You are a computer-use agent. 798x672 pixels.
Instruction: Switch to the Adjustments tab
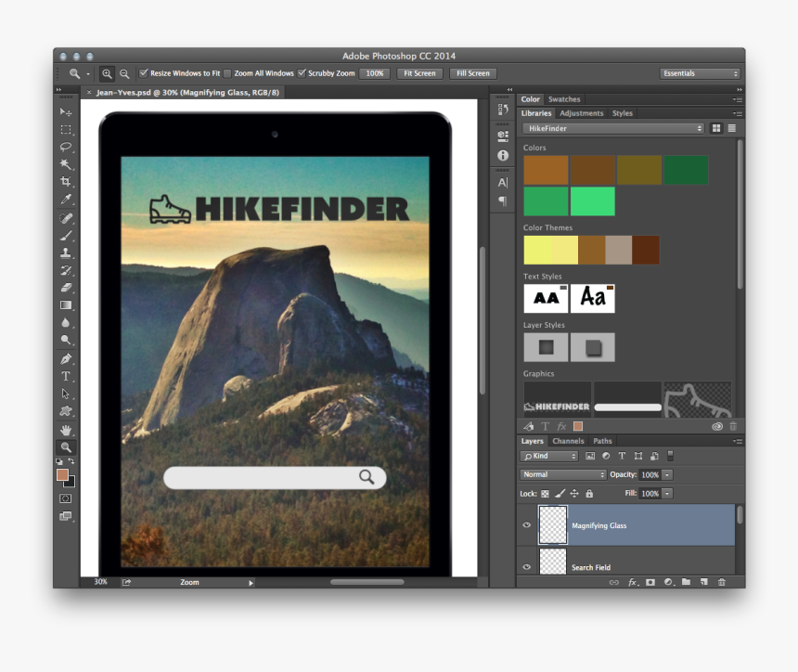point(581,113)
